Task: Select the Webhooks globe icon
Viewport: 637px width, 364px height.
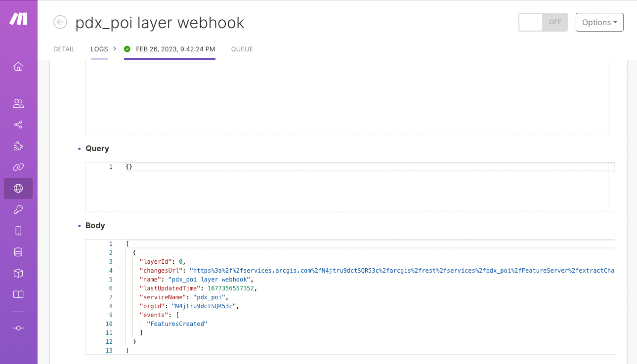Action: (18, 188)
